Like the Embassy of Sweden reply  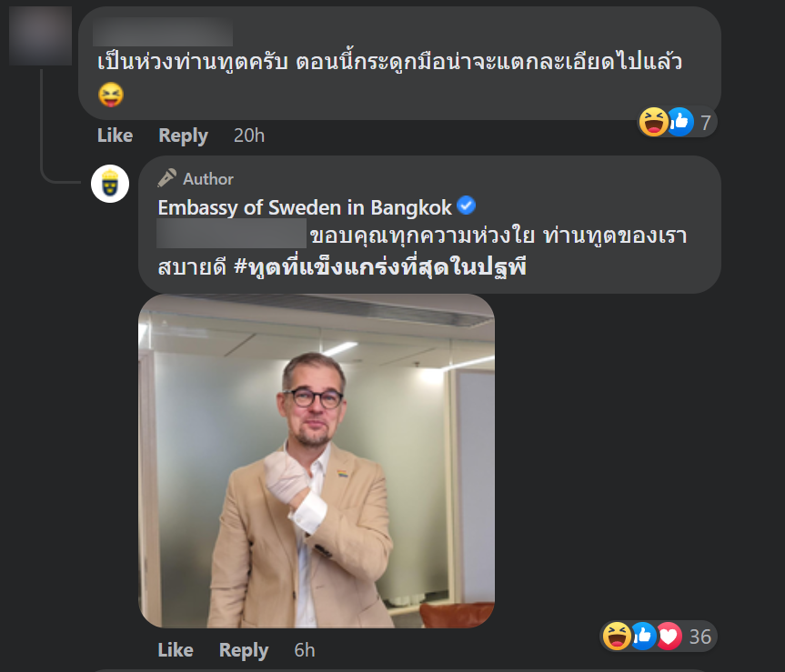176,650
